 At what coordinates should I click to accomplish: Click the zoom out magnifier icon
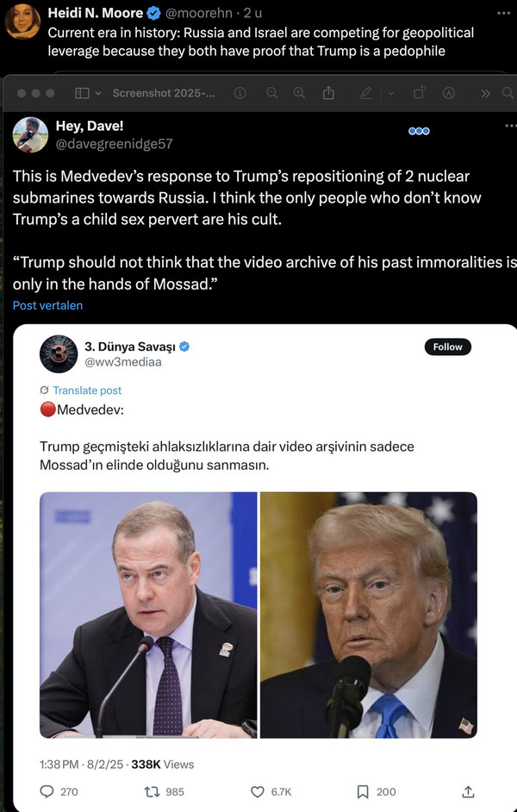[x=271, y=93]
